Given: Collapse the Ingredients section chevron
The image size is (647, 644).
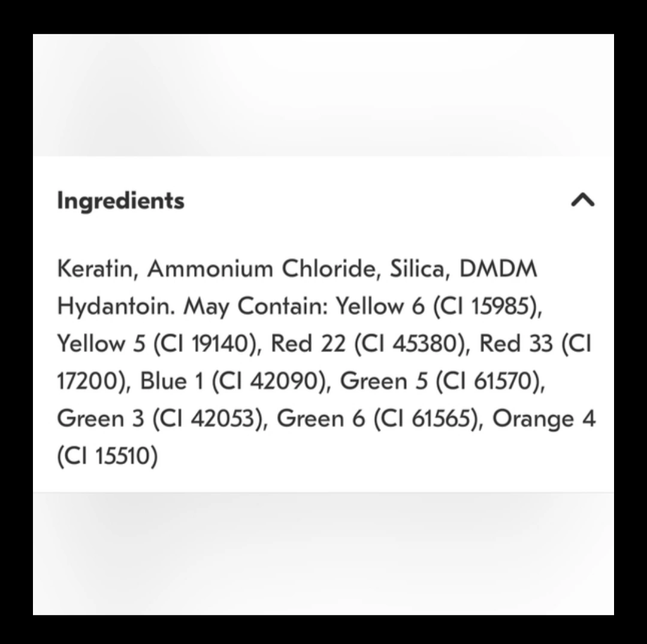Looking at the screenshot, I should click(582, 200).
